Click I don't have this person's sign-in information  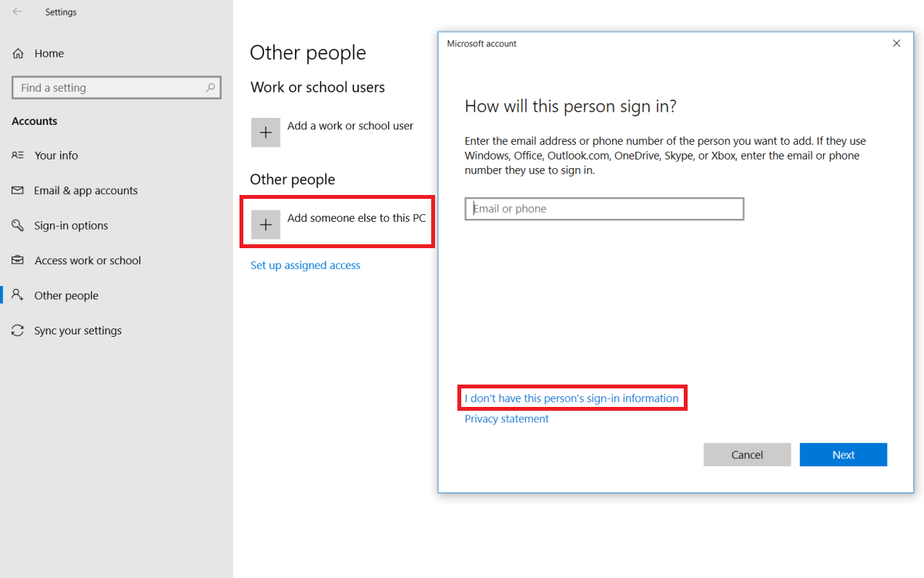pos(572,398)
